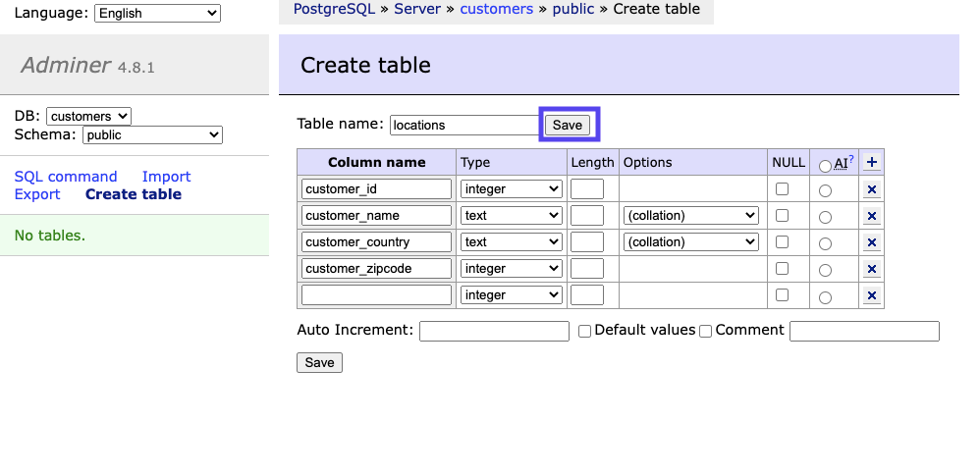This screenshot has width=980, height=475.
Task: Remove the empty last column row
Action: tap(871, 295)
